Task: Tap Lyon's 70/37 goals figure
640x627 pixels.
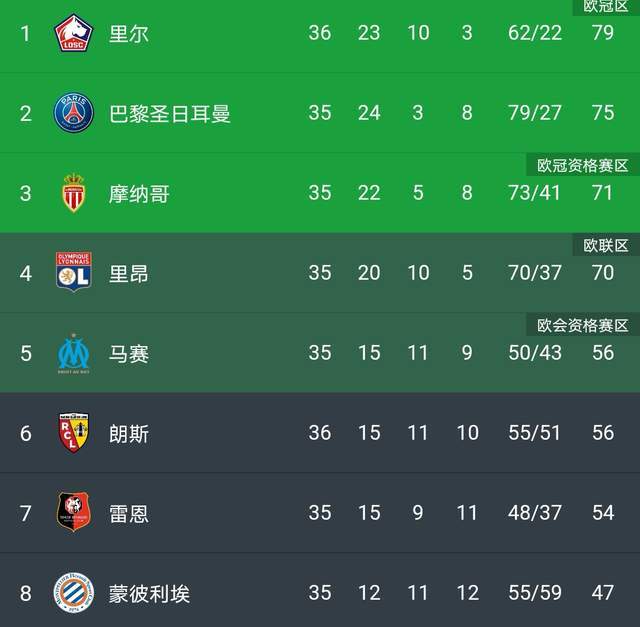Action: coord(535,273)
